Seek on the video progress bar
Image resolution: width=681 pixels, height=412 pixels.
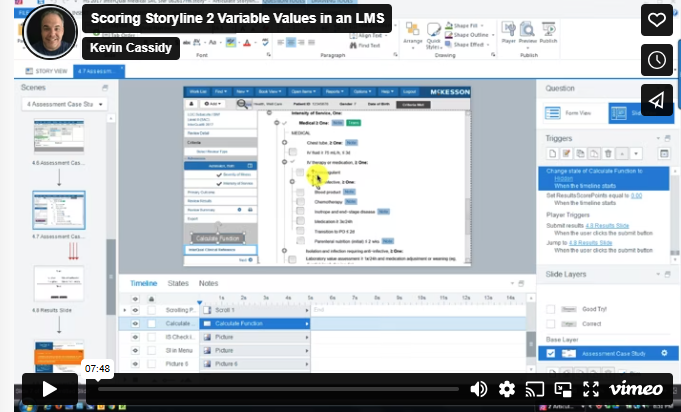[280, 389]
